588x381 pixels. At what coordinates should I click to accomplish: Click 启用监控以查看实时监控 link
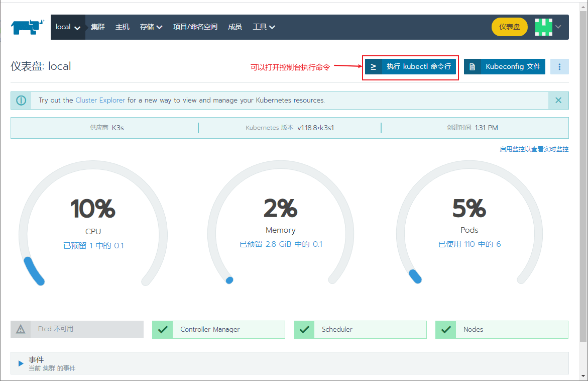point(534,149)
